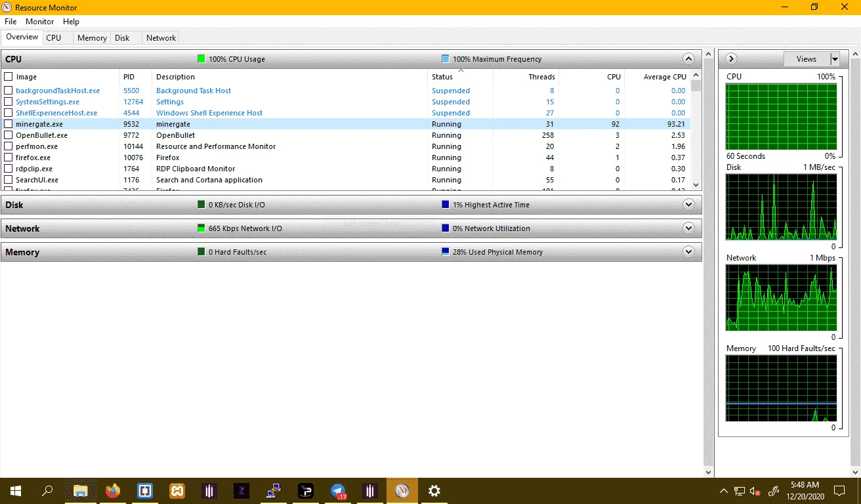861x504 pixels.
Task: Collapse the graphs pane with the arrow button
Action: [x=731, y=59]
